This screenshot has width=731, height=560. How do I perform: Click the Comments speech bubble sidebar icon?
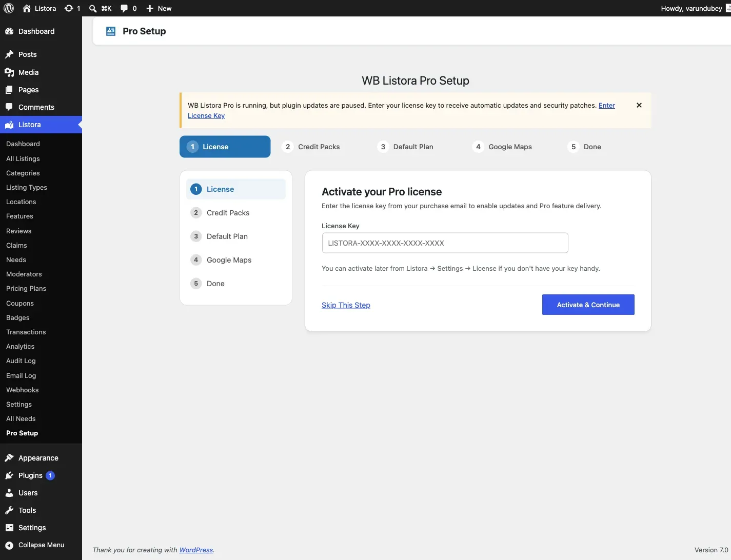[9, 107]
